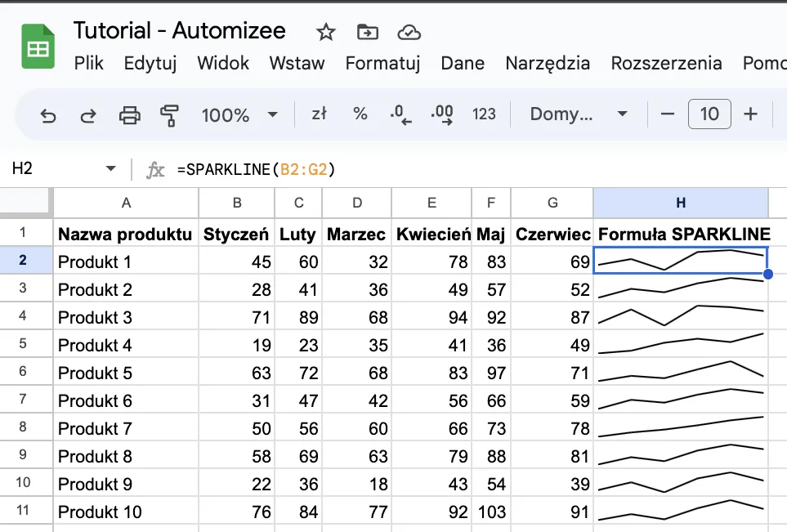Click Produkt 9 Marzec value 18
Viewport: 787px width, 532px height.
pos(357,484)
